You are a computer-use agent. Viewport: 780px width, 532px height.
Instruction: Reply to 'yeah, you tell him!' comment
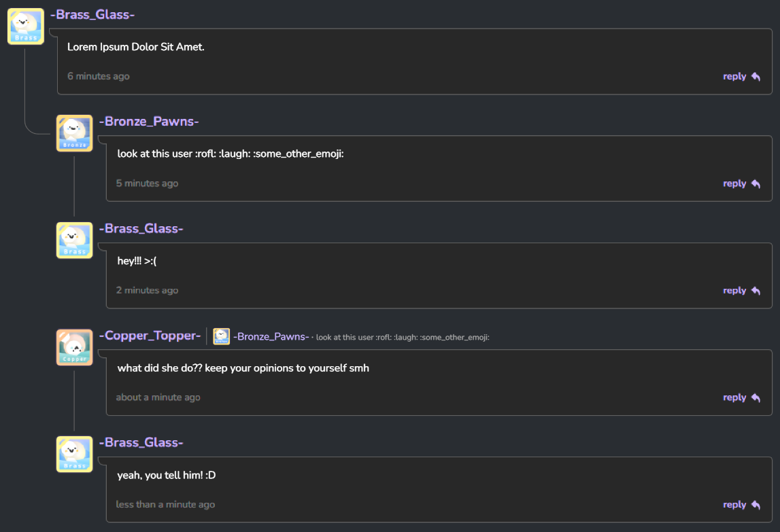click(741, 505)
